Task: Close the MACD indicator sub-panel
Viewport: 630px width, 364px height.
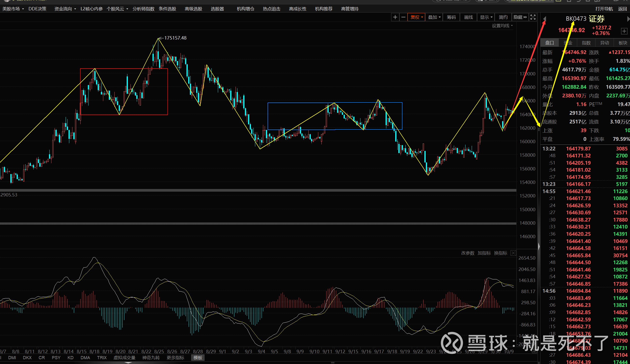Action: tap(513, 253)
